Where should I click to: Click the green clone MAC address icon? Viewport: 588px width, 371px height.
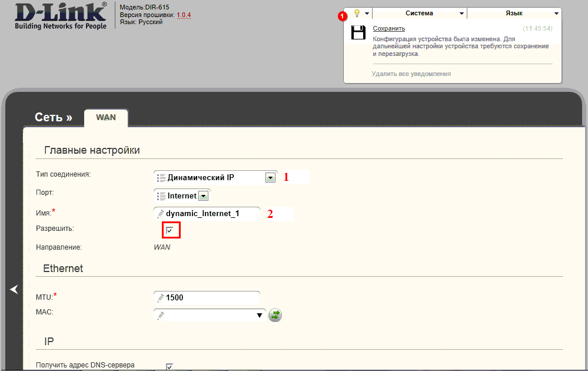[x=275, y=315]
